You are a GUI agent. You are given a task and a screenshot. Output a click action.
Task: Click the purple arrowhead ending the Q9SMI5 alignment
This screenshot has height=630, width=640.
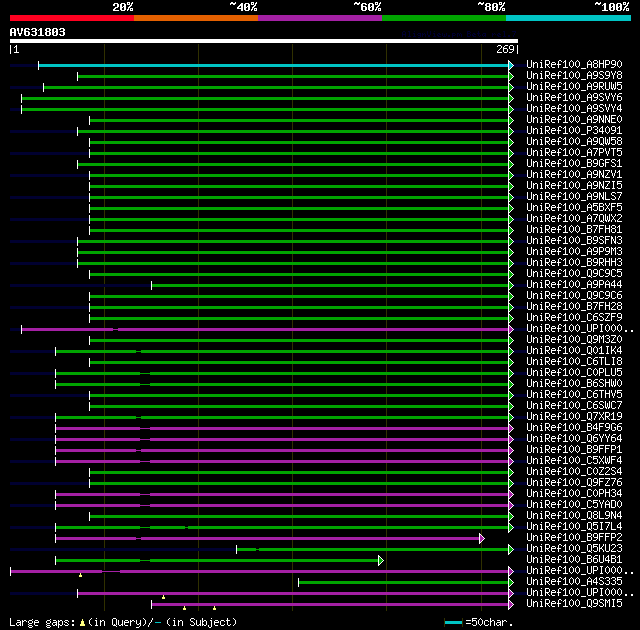click(511, 605)
